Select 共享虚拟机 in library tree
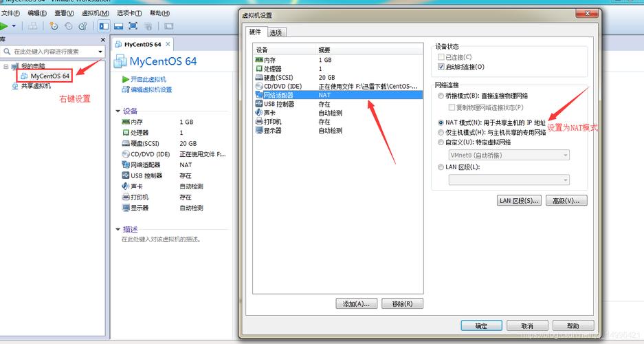 coord(32,86)
